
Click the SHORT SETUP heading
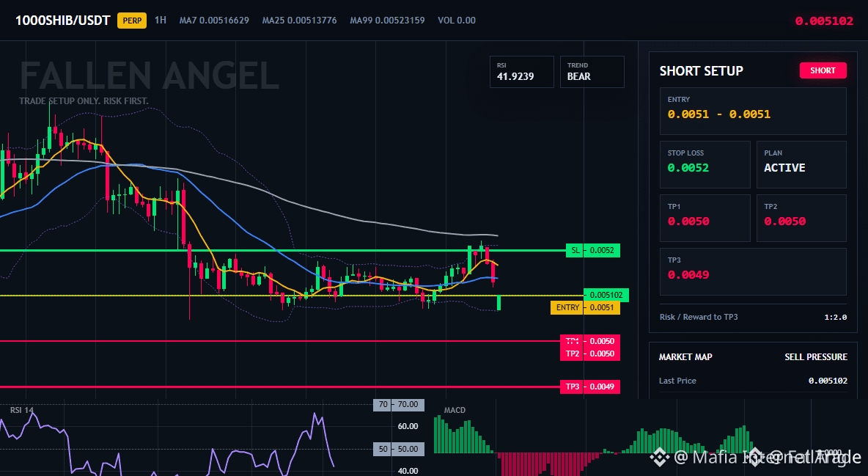pos(702,71)
